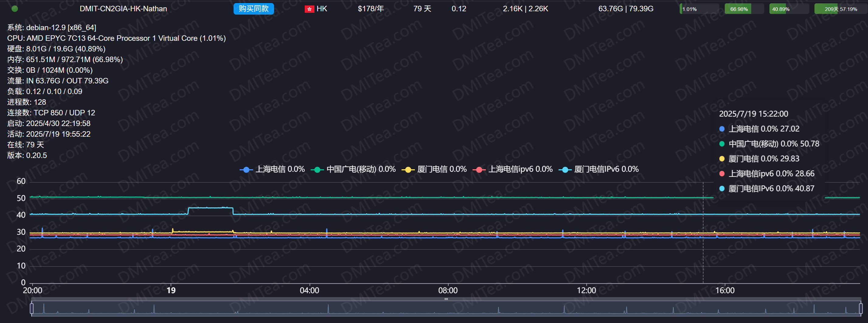Image resolution: width=868 pixels, height=323 pixels.
Task: Toggle 中国广电(移动) series in chart legend
Action: tap(353, 169)
